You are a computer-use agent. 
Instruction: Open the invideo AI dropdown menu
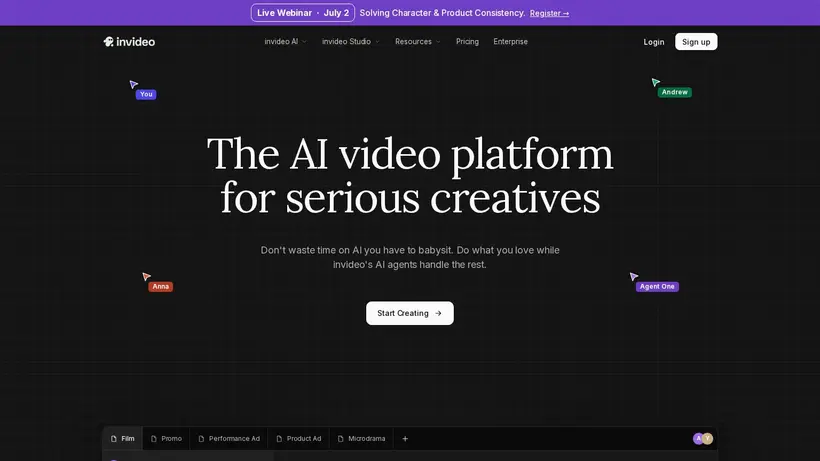click(286, 42)
